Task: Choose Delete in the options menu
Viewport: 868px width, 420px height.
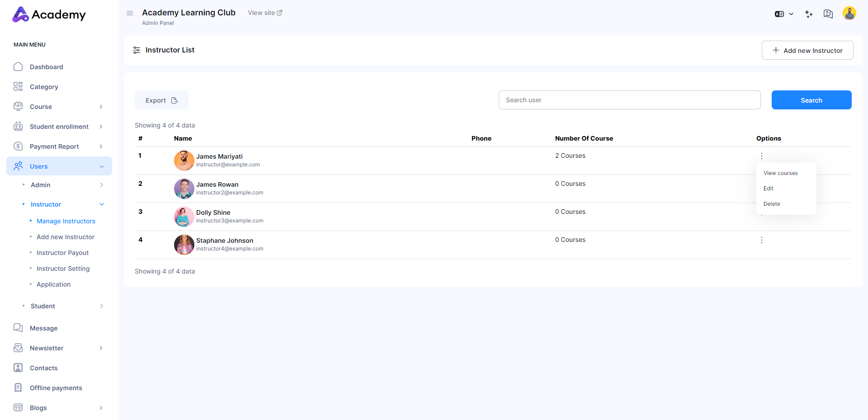Action: tap(772, 204)
